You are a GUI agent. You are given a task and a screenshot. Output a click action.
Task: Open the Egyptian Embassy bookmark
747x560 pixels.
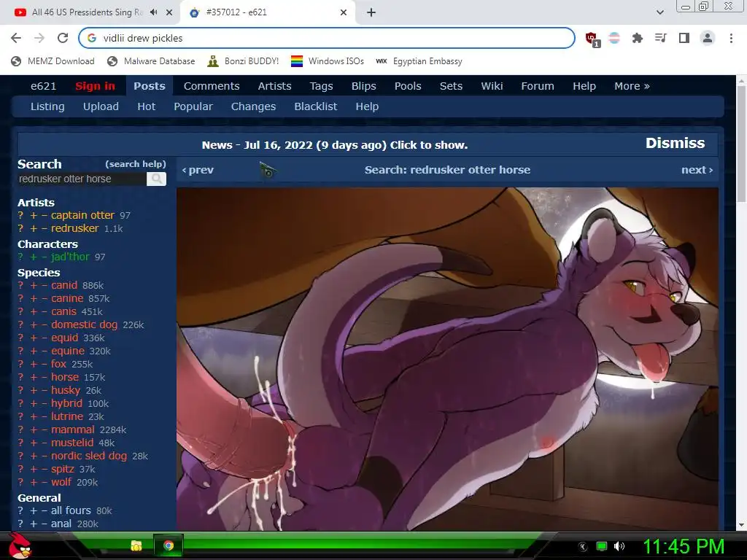(419, 61)
